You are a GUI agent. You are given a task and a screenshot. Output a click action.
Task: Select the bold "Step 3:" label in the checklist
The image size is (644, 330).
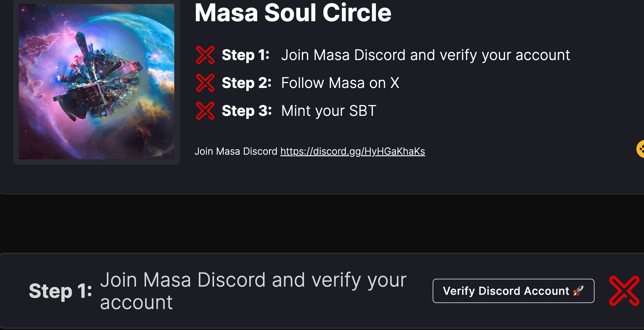[247, 111]
